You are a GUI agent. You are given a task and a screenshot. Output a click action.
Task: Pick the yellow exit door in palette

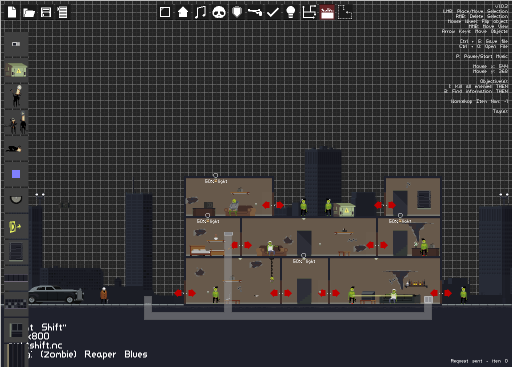pyautogui.click(x=15, y=227)
